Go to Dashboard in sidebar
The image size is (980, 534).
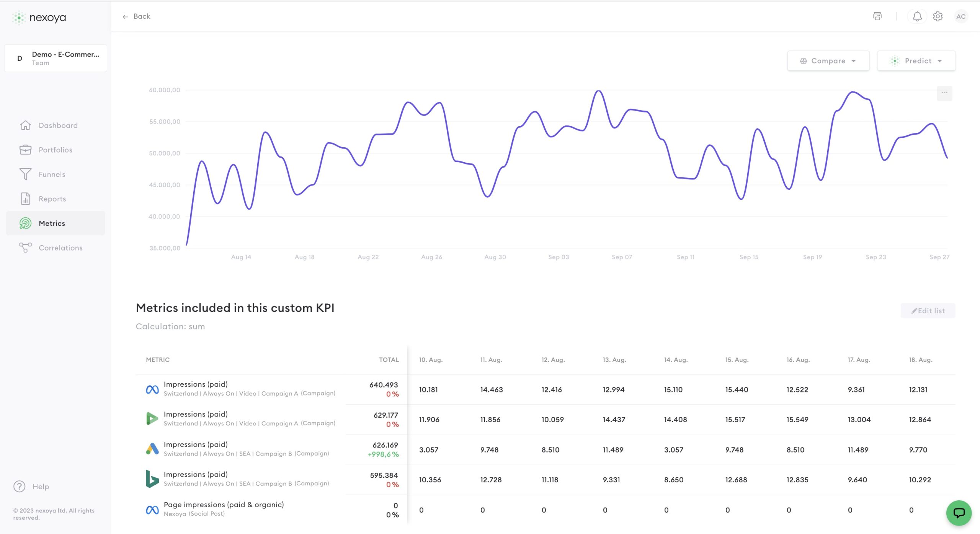pos(58,125)
